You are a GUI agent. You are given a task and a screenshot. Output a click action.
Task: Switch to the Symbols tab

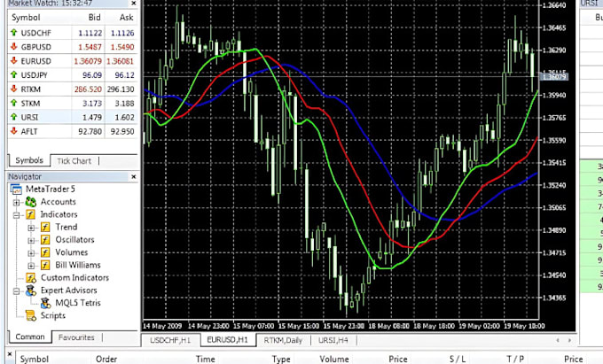(x=29, y=160)
